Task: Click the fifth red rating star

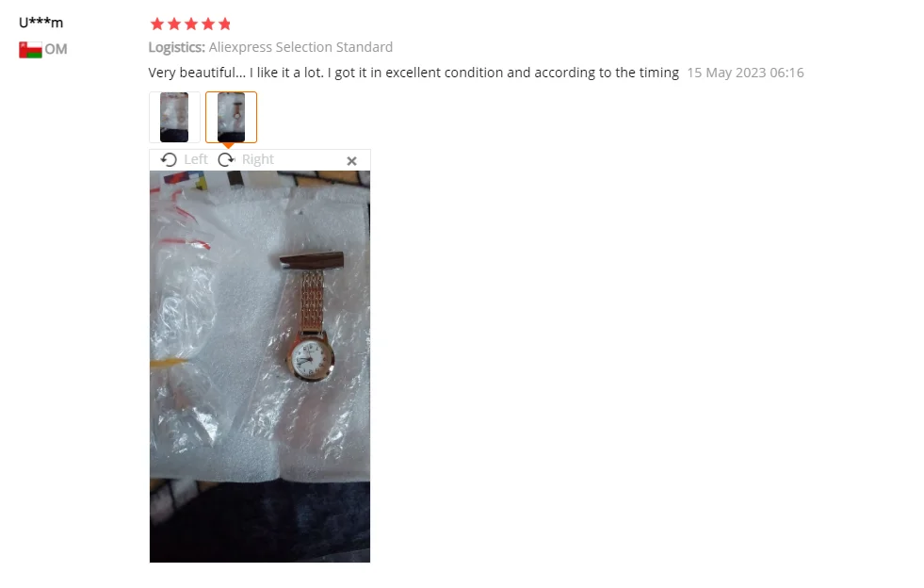Action: coord(225,24)
